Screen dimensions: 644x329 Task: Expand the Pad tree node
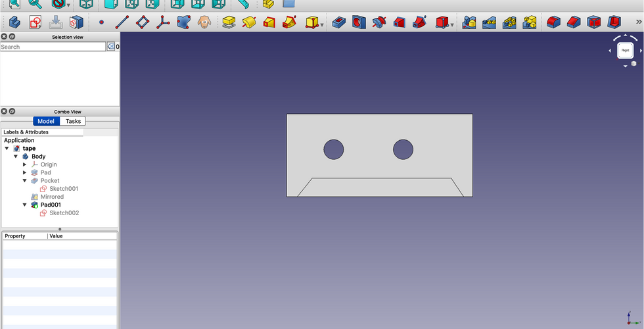tap(25, 172)
